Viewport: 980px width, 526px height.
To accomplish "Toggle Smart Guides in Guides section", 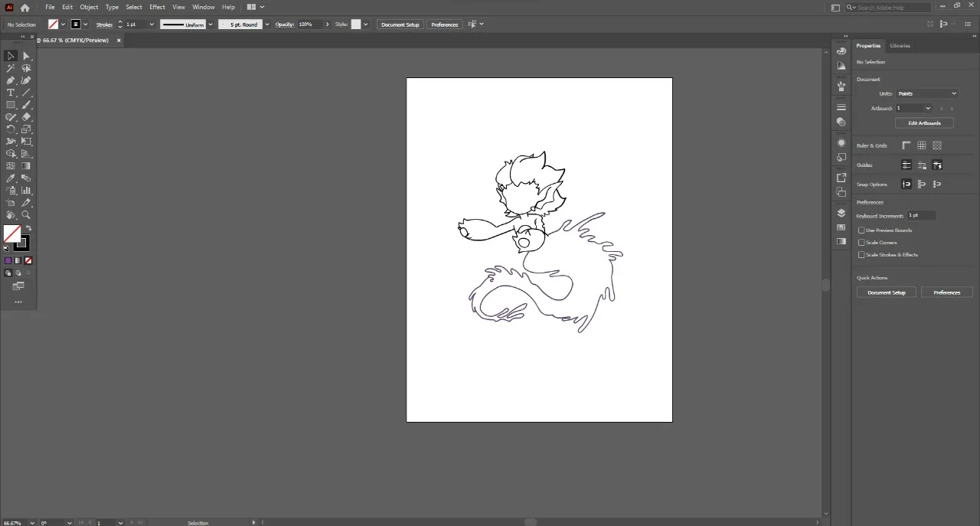I will click(937, 165).
